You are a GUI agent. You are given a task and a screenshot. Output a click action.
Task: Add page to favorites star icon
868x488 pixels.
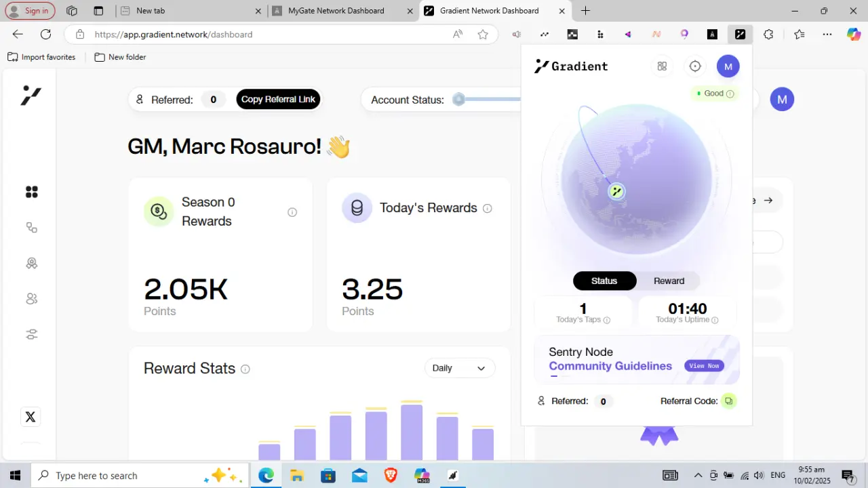[x=483, y=34]
